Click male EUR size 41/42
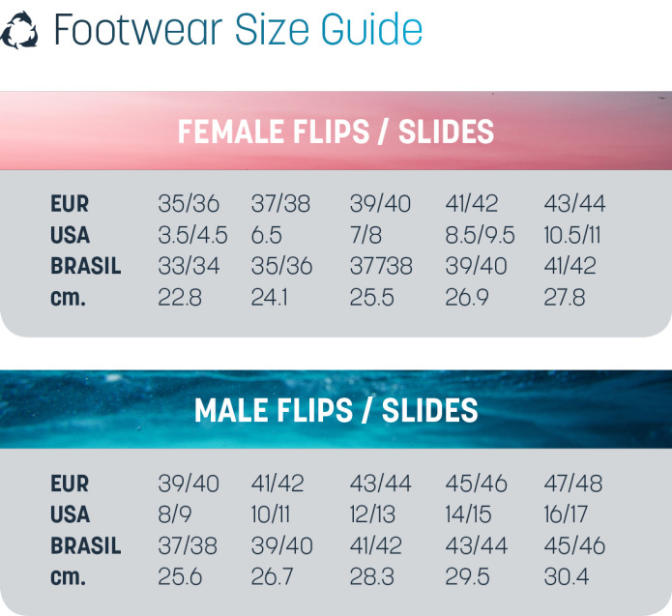 pos(278,484)
